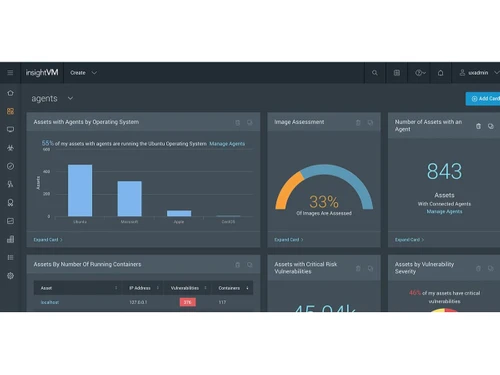Open the Management list sidebar icon
This screenshot has width=500, height=375.
[x=10, y=257]
